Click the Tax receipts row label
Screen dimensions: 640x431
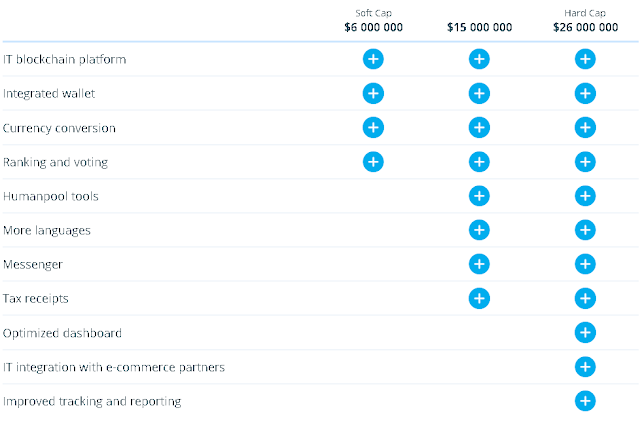tap(36, 299)
